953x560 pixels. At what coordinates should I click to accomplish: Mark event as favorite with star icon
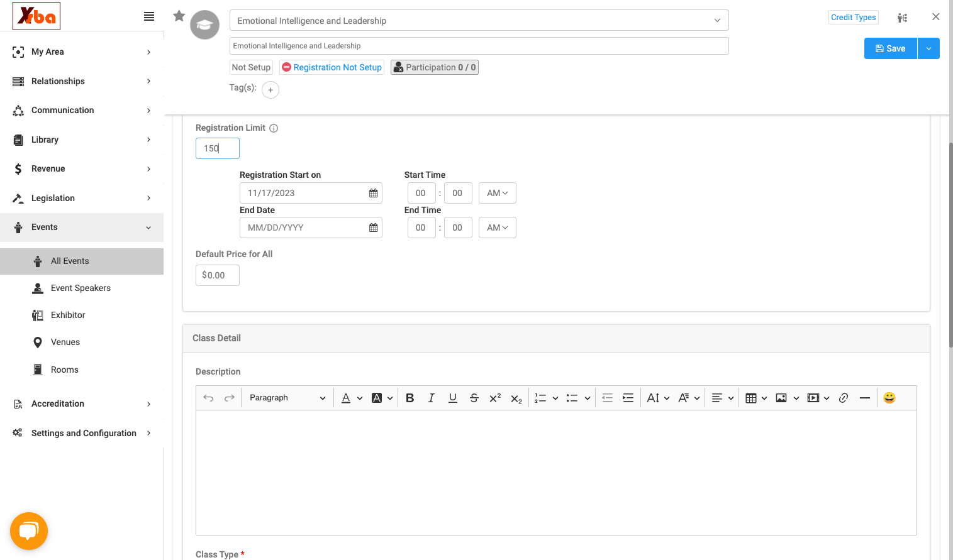179,16
